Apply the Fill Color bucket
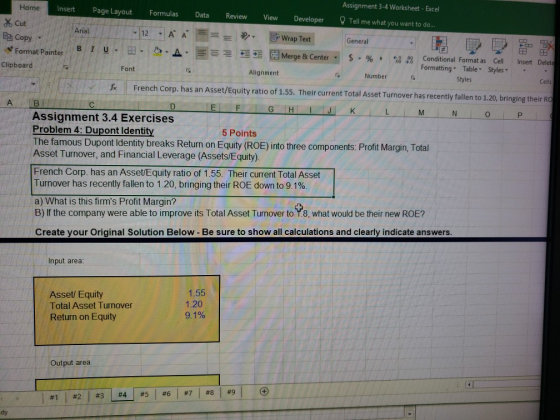The height and width of the screenshot is (420, 560). (157, 52)
